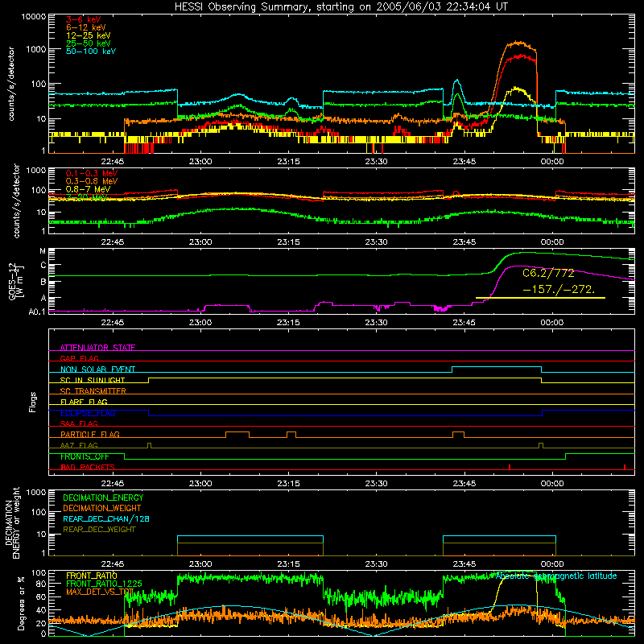Click the SAA_FLAG label
The width and height of the screenshot is (644, 644).
(x=79, y=423)
